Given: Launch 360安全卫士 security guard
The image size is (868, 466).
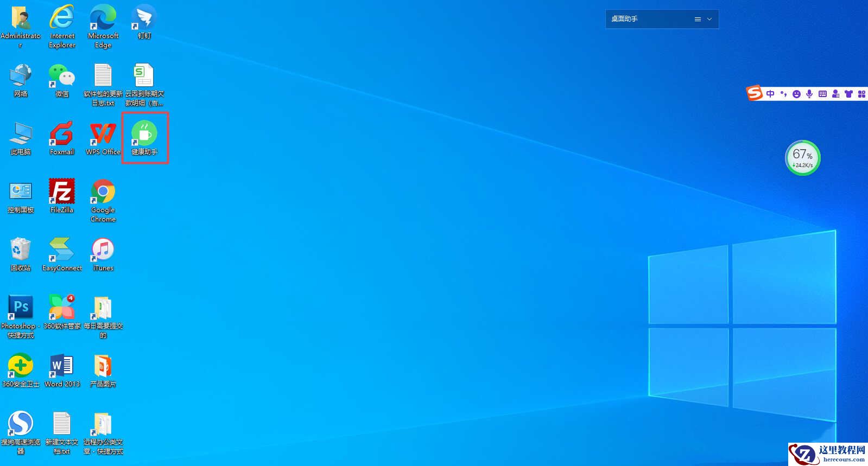Looking at the screenshot, I should [21, 366].
